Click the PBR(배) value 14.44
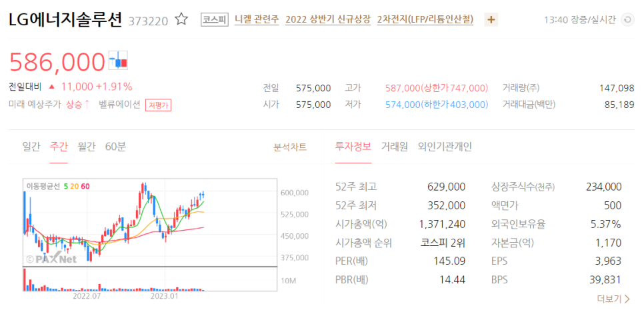The image size is (644, 312). click(x=452, y=280)
